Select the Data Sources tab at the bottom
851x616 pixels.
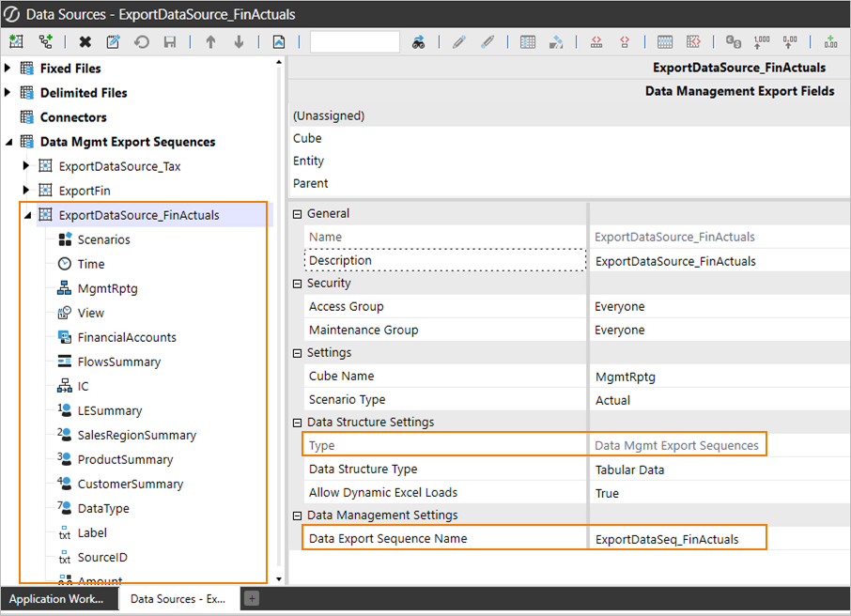(178, 598)
